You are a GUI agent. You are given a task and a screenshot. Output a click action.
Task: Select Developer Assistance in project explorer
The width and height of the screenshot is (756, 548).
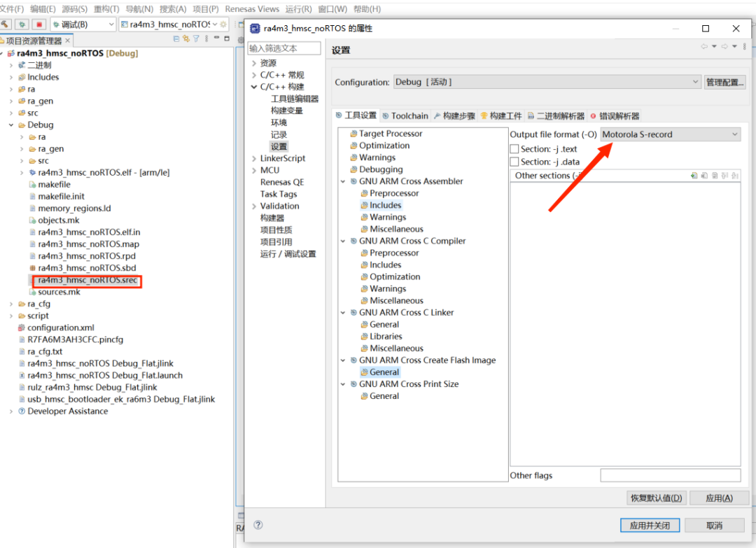(67, 411)
